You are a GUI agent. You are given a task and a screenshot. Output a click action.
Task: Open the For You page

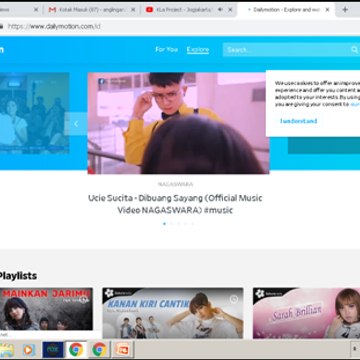point(166,50)
